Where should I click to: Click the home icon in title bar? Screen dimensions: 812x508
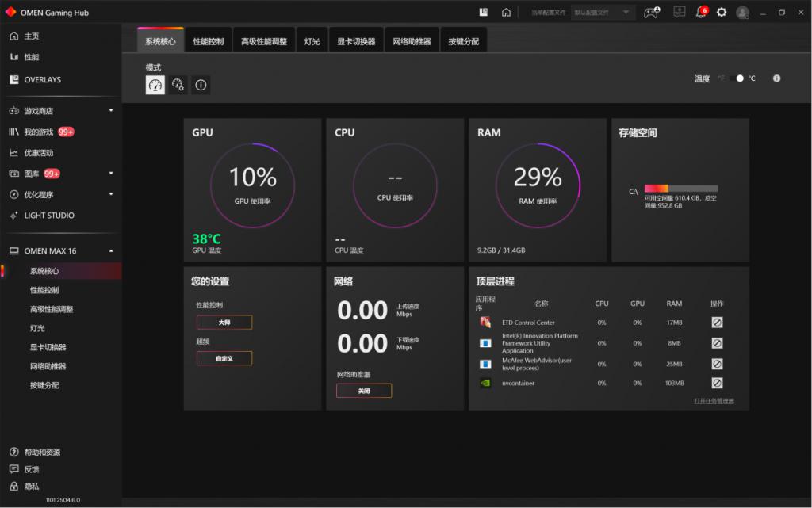506,12
